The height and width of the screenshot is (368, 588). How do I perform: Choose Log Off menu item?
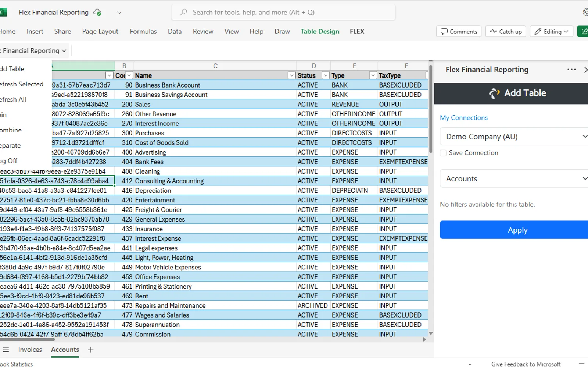click(x=9, y=161)
